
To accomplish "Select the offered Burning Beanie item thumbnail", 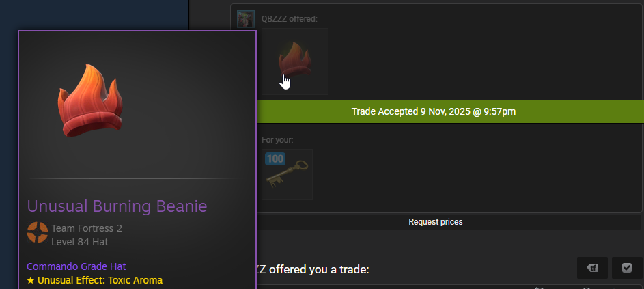I will [x=295, y=61].
